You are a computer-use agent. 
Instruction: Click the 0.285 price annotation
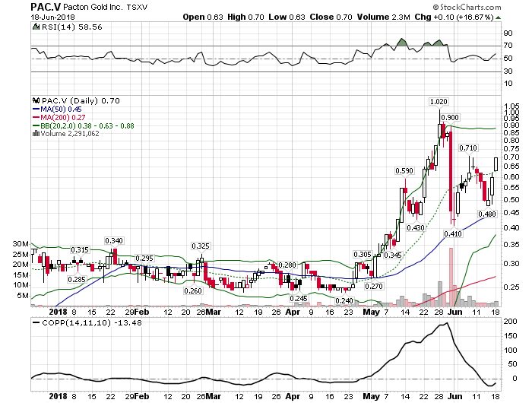point(76,279)
